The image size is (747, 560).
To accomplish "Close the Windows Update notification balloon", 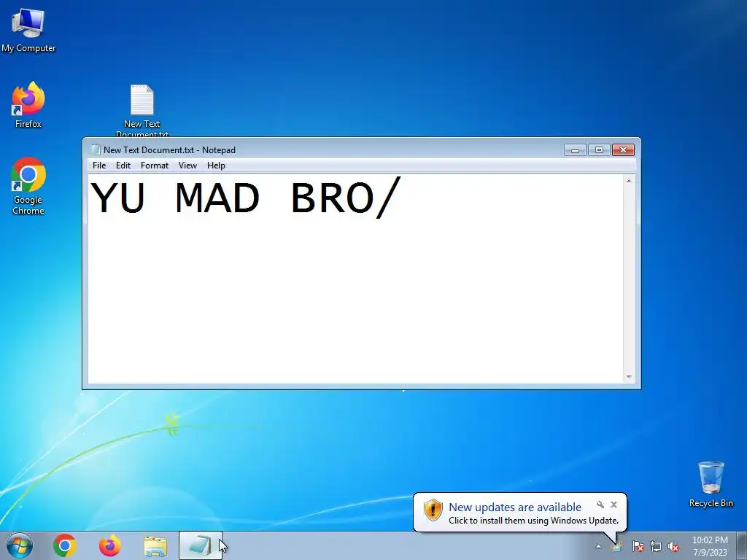I will [614, 505].
